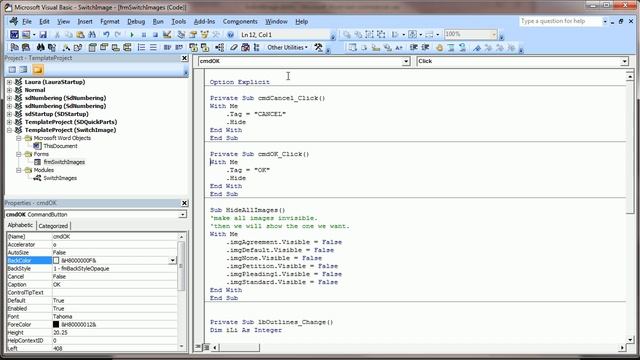Image resolution: width=640 pixels, height=360 pixels.
Task: Open the Properties Window icon
Action: pyautogui.click(x=193, y=35)
